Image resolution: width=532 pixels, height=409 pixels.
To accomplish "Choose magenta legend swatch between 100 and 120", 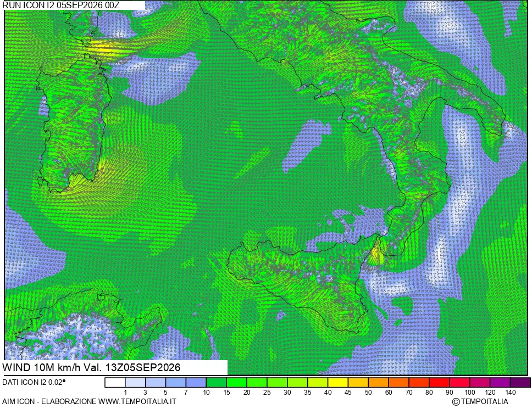I will [480, 383].
